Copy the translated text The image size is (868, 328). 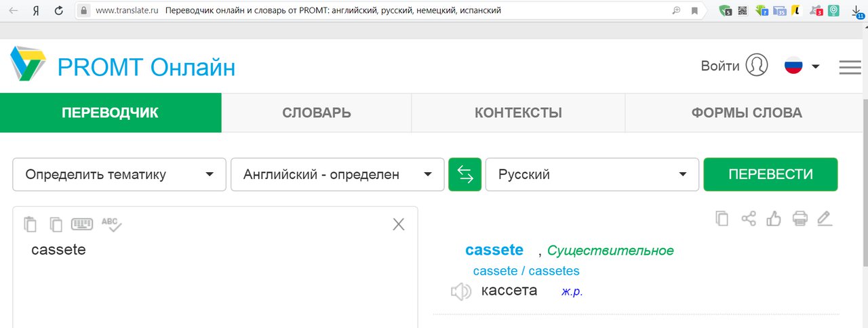click(x=722, y=218)
